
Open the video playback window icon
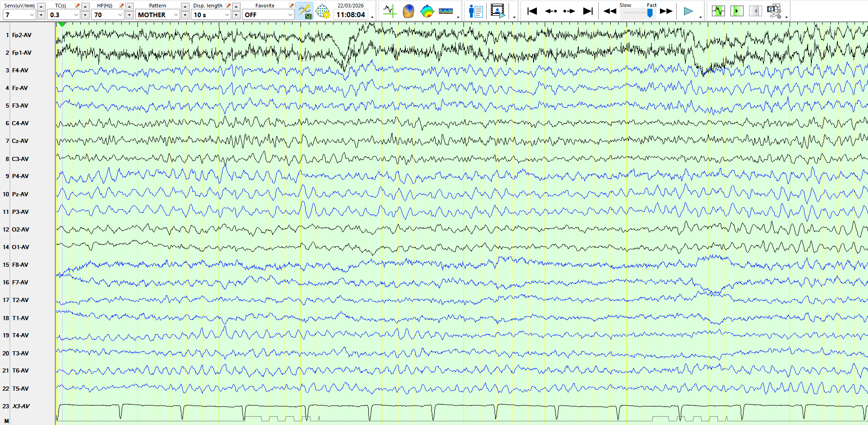498,11
